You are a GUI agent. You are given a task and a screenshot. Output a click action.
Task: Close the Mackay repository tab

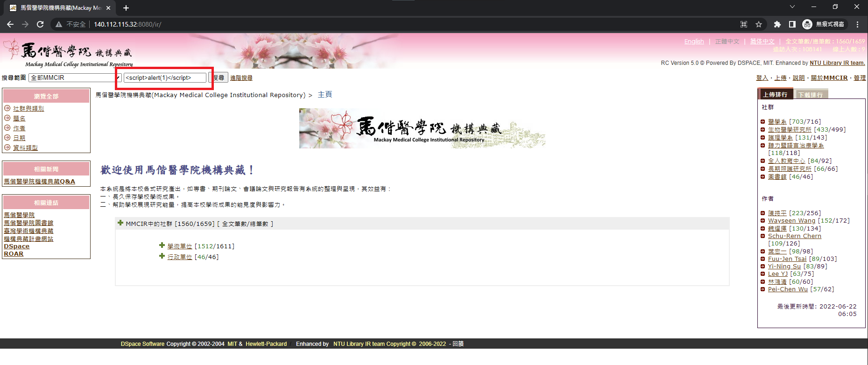click(108, 8)
